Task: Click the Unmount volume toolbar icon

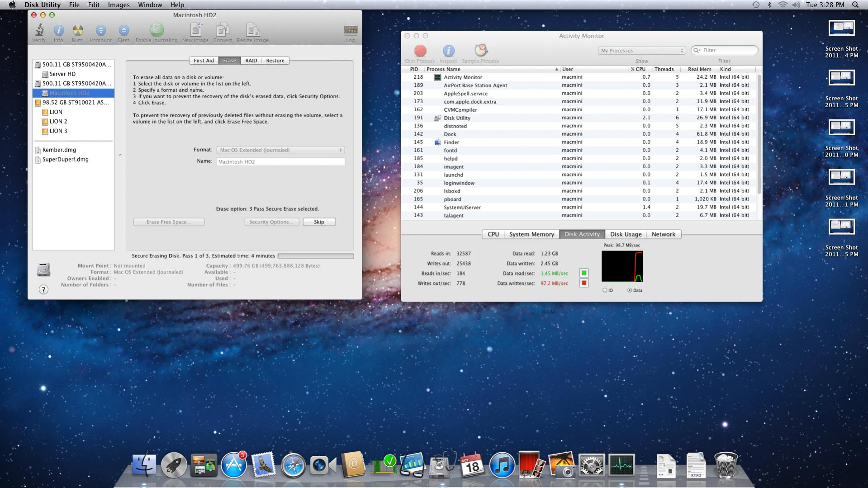Action: point(100,31)
